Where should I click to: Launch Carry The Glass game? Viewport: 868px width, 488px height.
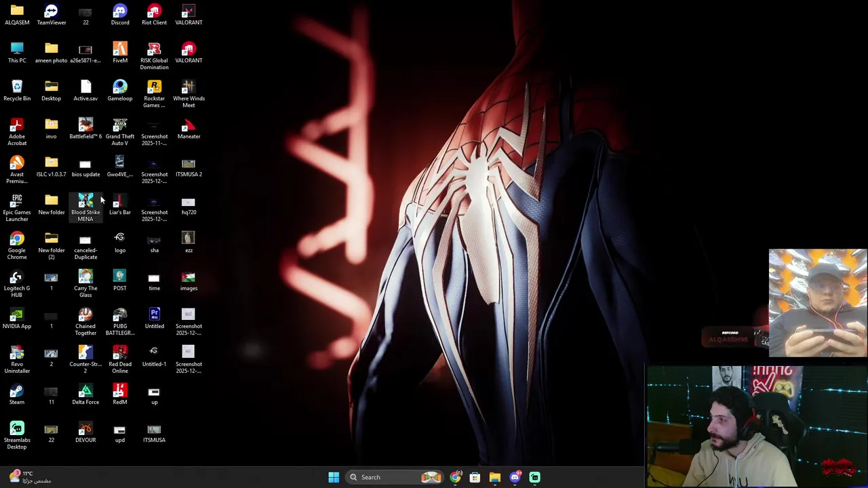(x=85, y=283)
